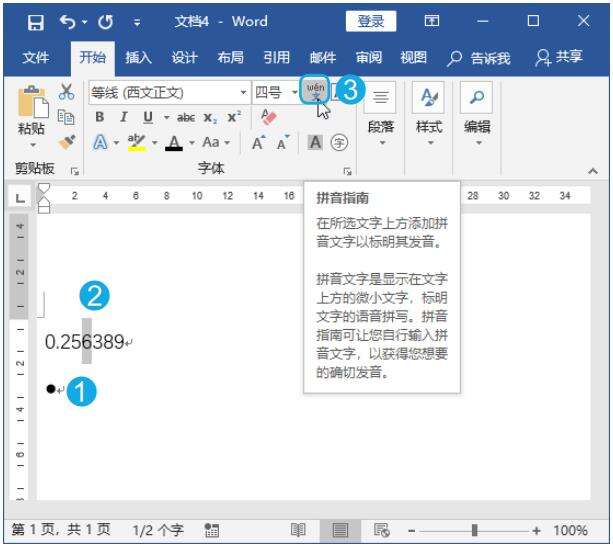Click the 告诉我 search box
Screen dimensions: 613x548
(479, 58)
